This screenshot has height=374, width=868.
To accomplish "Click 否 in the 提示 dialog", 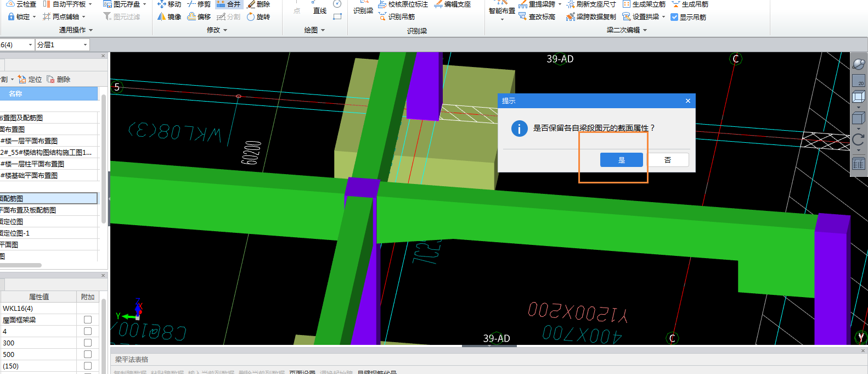I will 668,160.
